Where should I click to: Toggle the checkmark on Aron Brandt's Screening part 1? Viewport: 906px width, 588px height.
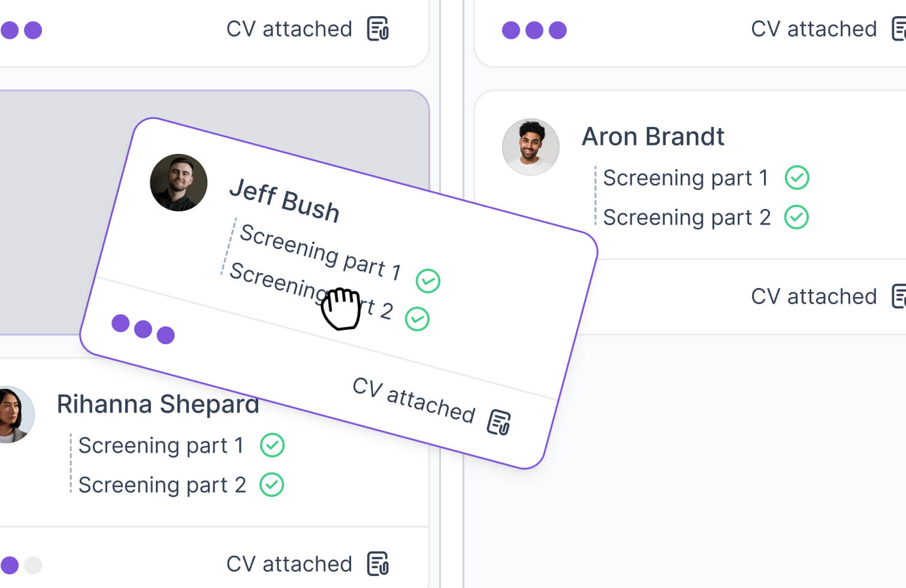click(x=797, y=177)
